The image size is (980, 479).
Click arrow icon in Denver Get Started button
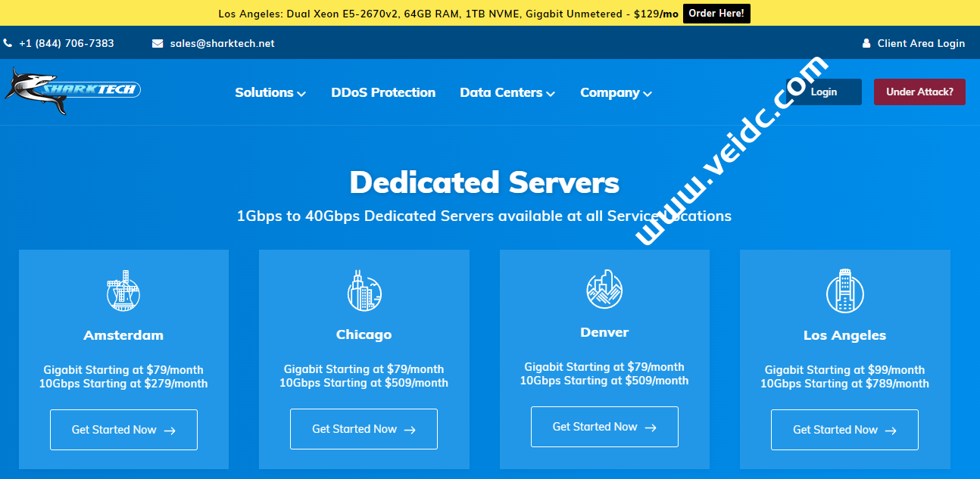pos(651,428)
